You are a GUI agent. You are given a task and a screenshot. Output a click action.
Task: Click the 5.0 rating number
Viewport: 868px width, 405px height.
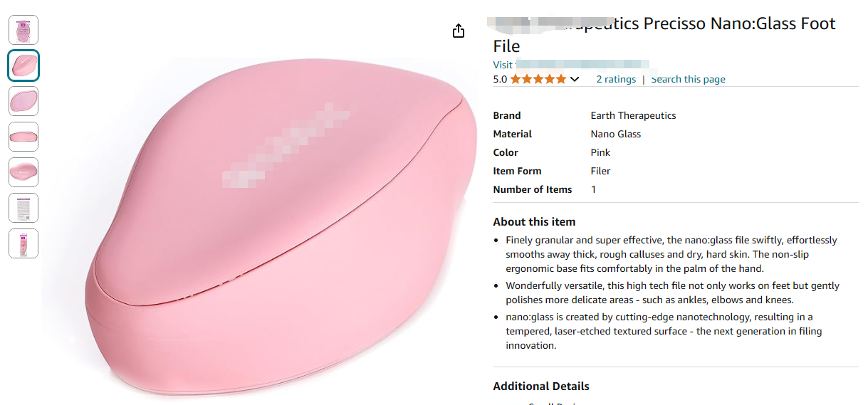[500, 79]
